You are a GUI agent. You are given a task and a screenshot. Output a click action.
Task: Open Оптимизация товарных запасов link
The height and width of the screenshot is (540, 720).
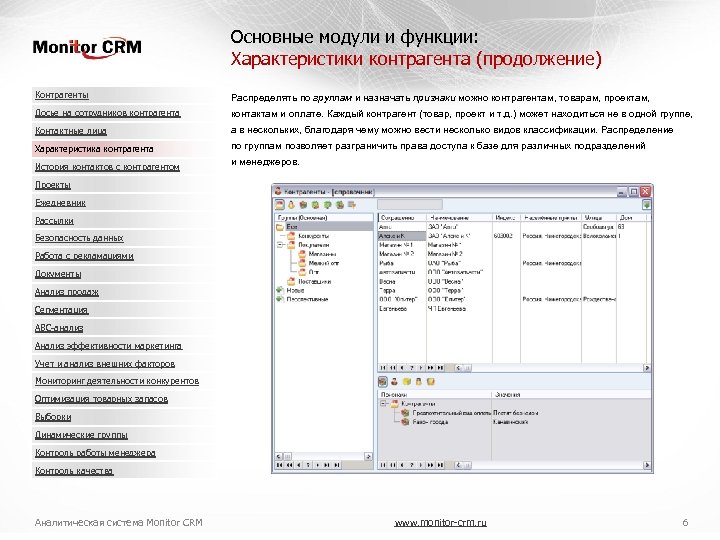[x=101, y=399]
